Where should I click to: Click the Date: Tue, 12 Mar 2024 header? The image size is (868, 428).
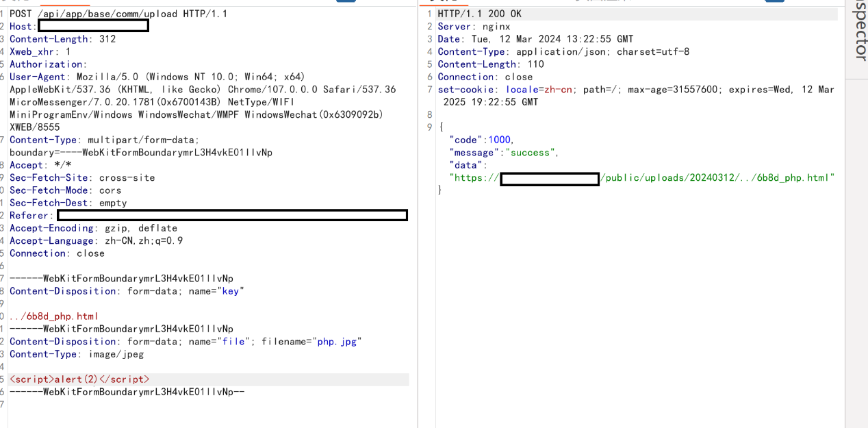pos(535,39)
